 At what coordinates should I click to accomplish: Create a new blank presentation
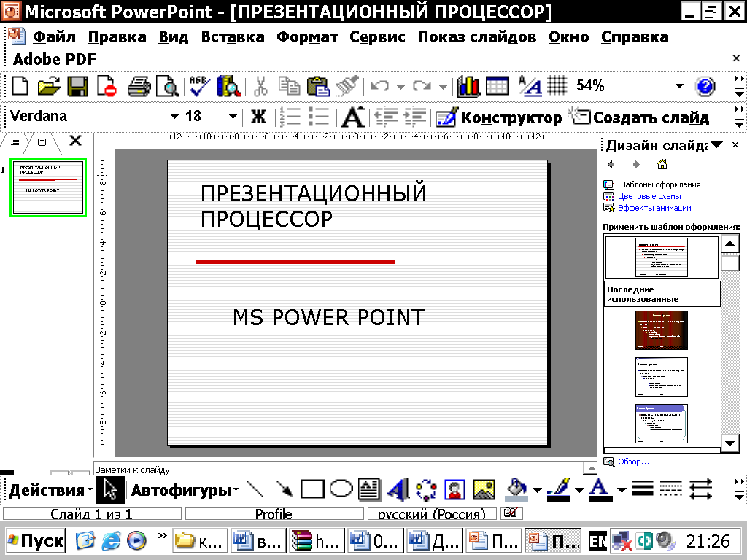[x=20, y=86]
